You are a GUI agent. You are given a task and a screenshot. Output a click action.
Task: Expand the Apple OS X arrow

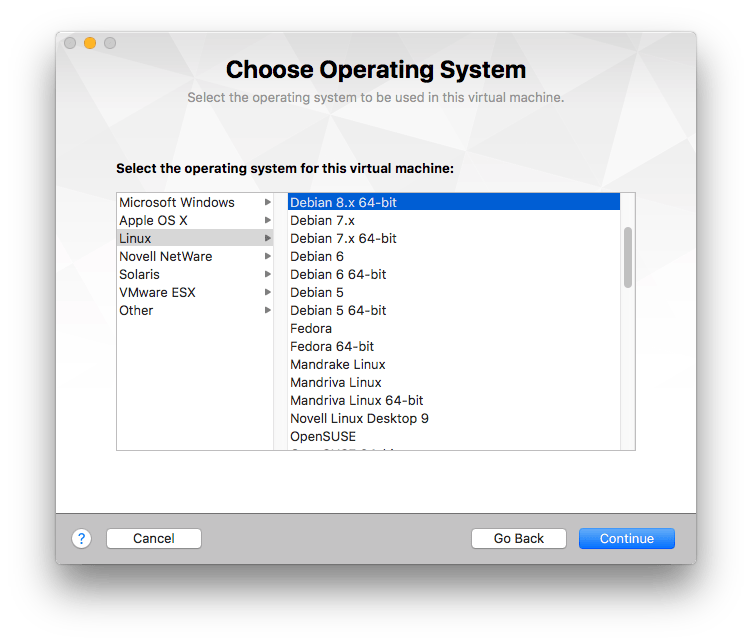click(267, 220)
